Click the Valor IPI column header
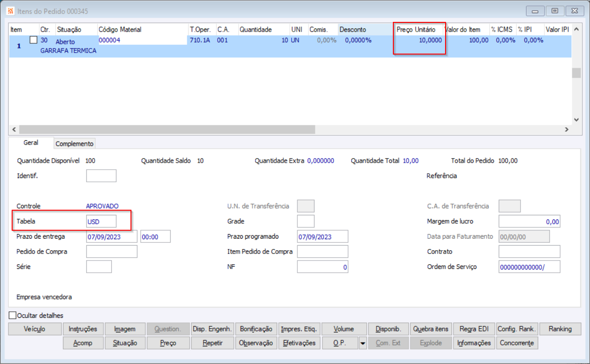The width and height of the screenshot is (590, 364). [557, 29]
